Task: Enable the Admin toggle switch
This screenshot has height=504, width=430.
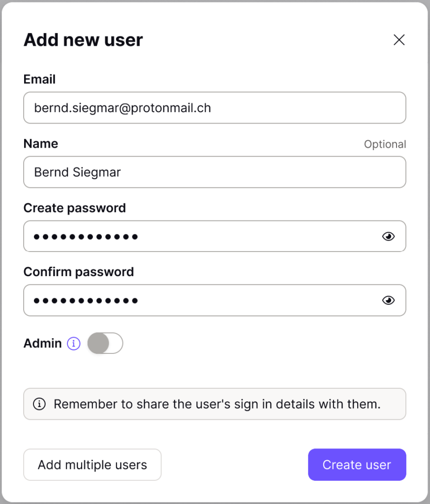Action: 105,343
